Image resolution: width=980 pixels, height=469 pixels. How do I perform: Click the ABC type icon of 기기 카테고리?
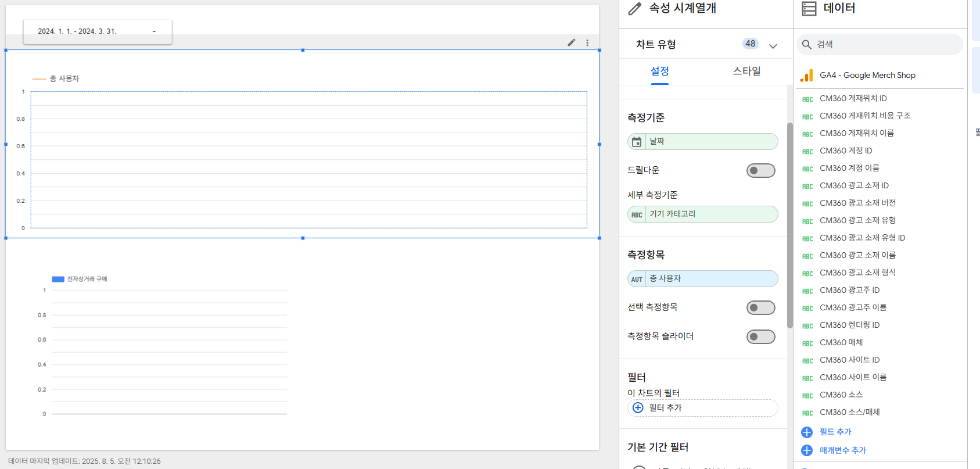pos(637,214)
